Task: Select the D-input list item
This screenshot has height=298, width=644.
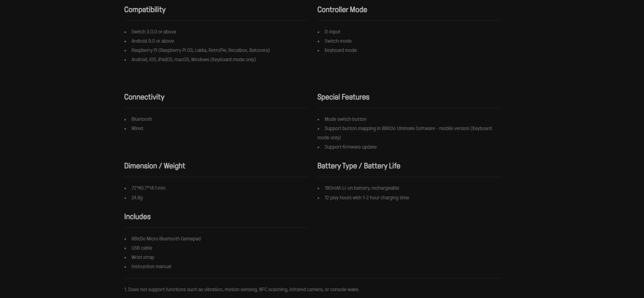Action: point(332,32)
